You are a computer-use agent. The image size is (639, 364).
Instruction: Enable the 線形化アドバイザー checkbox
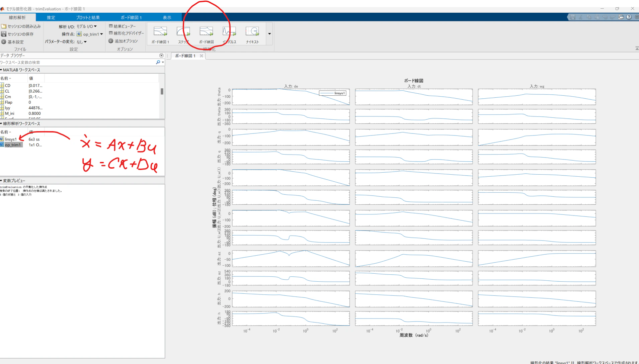point(111,33)
